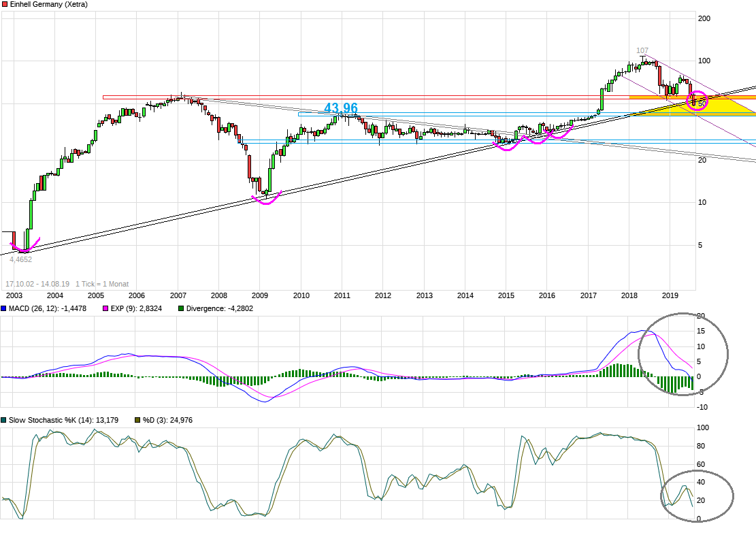This screenshot has height=535, width=756.
Task: Click the 107 high price label
Action: (642, 51)
